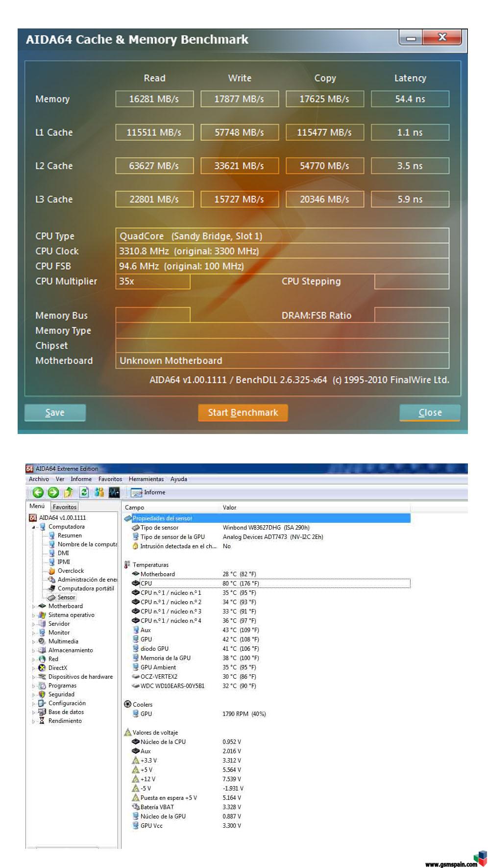Screen dimensions: 488x868
Task: Click the Informe report toolbar button
Action: click(x=148, y=492)
